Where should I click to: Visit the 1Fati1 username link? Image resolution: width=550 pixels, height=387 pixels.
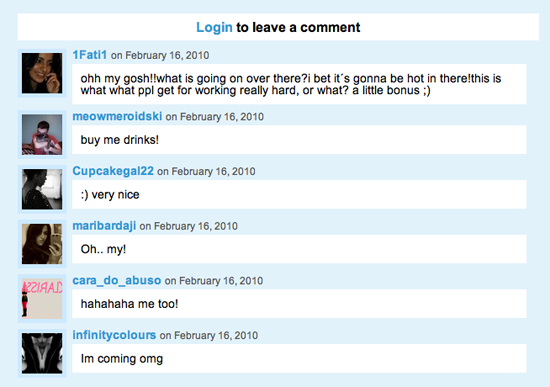(89, 55)
